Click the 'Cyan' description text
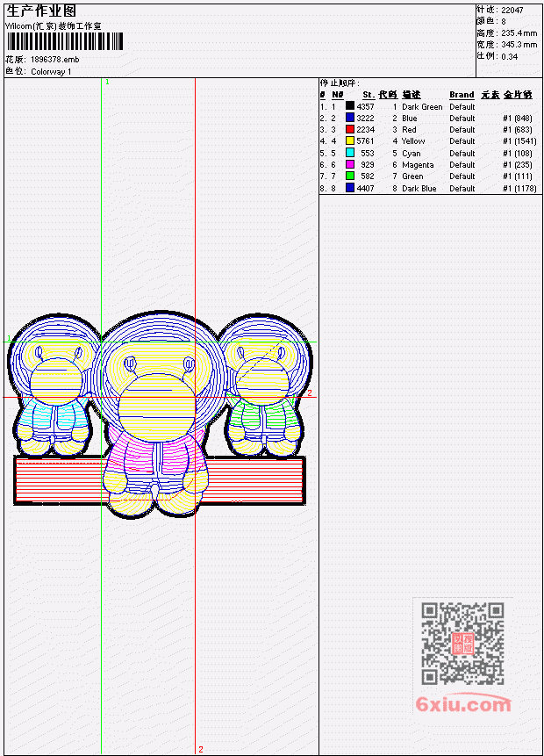The width and height of the screenshot is (544, 756). tap(412, 154)
